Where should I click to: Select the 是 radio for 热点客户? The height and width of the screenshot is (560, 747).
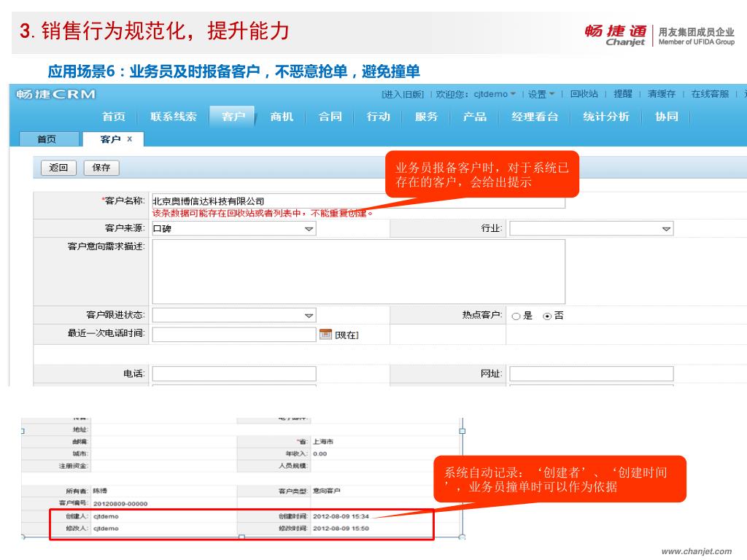click(x=516, y=316)
